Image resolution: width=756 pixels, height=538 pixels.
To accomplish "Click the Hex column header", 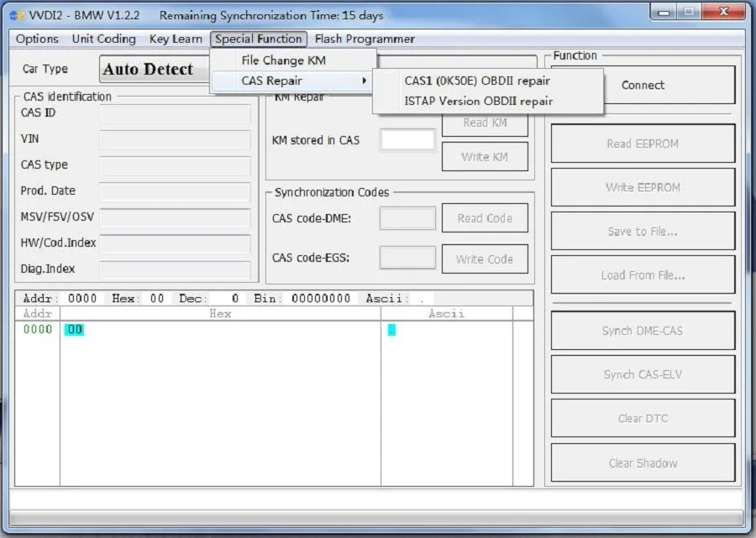I will 220,314.
